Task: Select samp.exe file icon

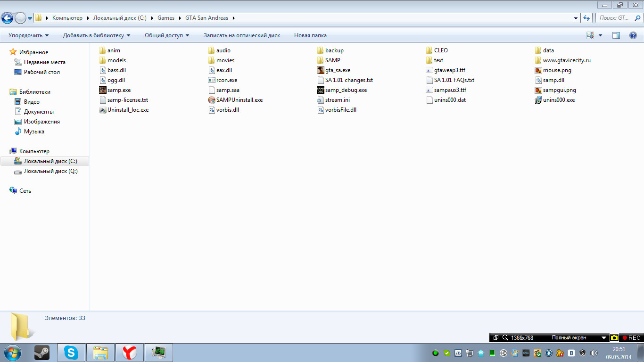Action: tap(103, 90)
